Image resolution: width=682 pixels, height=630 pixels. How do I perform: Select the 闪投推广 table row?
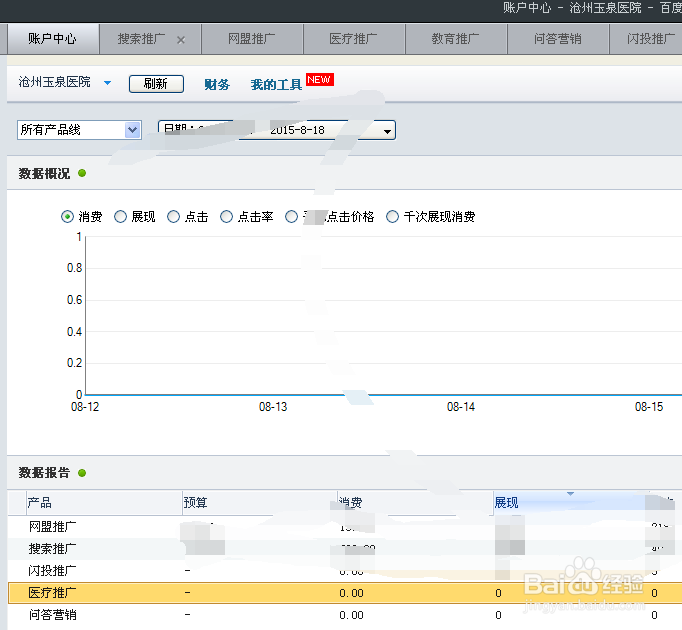345,570
